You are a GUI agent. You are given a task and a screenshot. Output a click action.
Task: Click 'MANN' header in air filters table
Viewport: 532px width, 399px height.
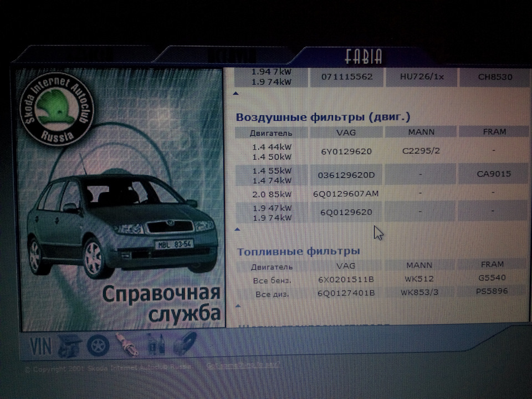[421, 132]
